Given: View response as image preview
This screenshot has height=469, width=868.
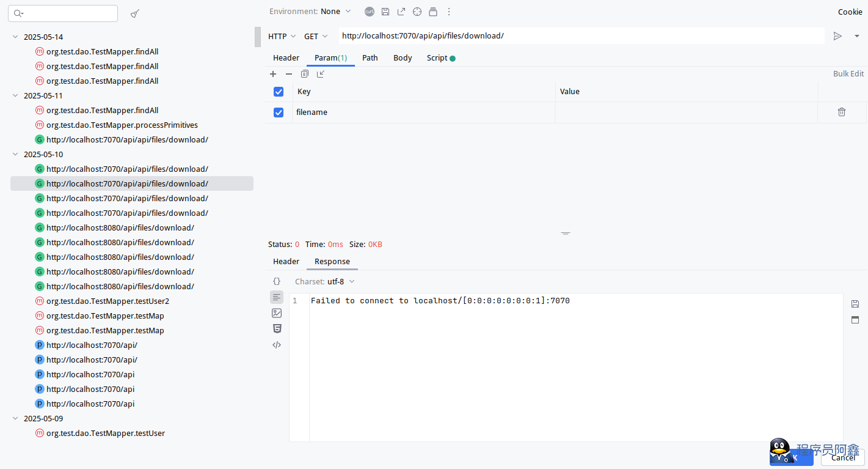Looking at the screenshot, I should click(277, 313).
